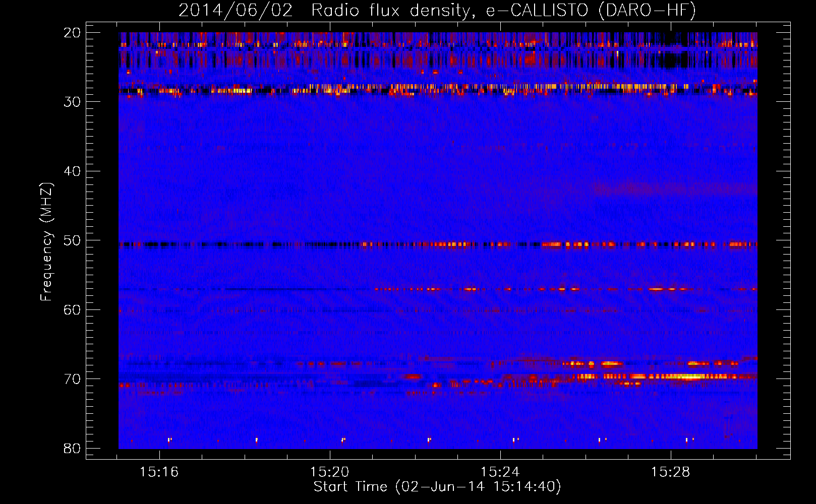
Task: Click the '40' frequency tick label
Action: click(x=72, y=171)
